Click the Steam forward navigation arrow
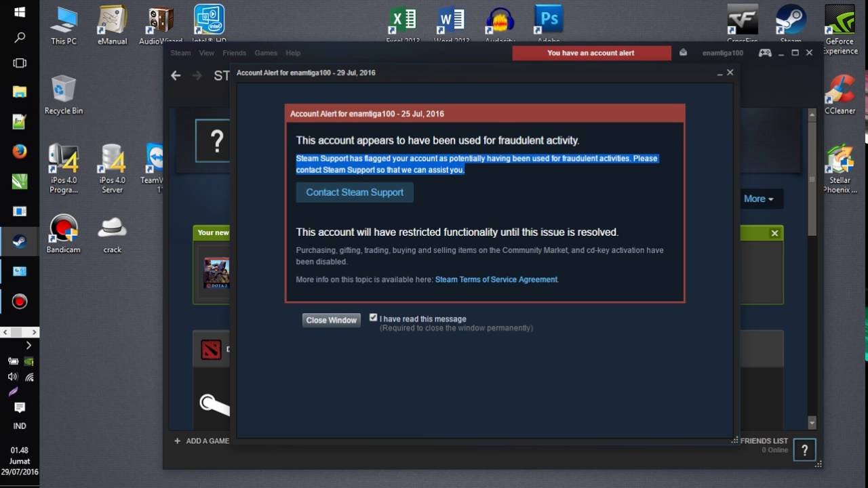The image size is (868, 488). [x=197, y=75]
